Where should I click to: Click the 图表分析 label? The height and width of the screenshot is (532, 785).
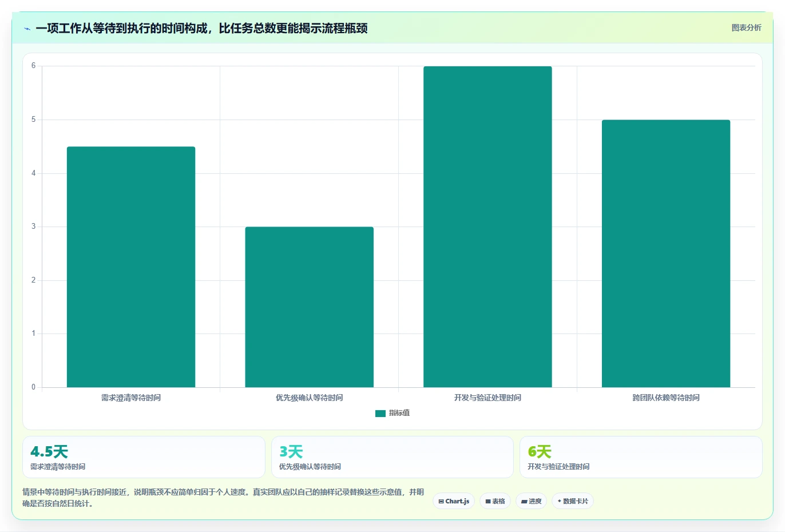[x=746, y=27]
